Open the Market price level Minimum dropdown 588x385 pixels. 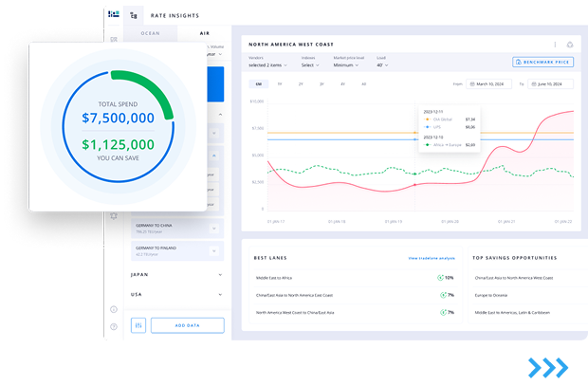pos(350,65)
